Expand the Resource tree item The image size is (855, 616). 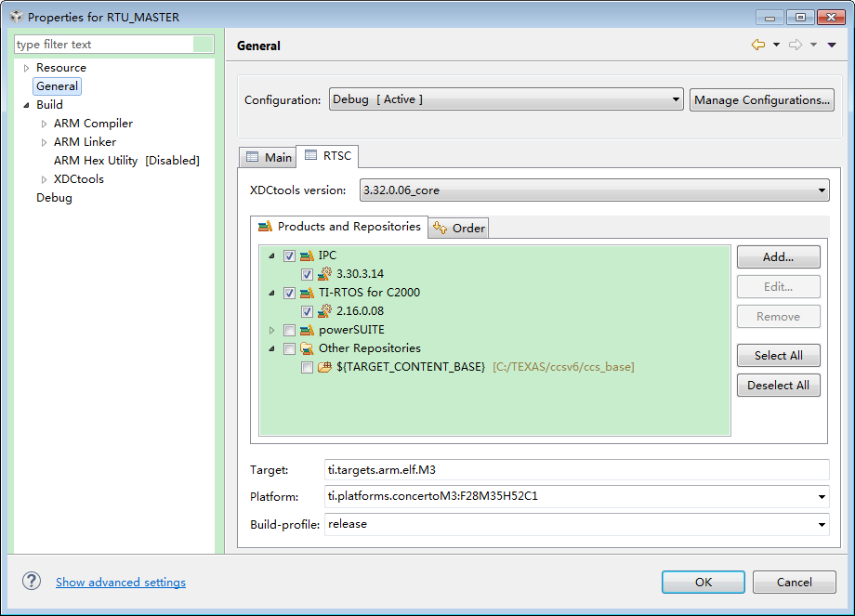26,68
